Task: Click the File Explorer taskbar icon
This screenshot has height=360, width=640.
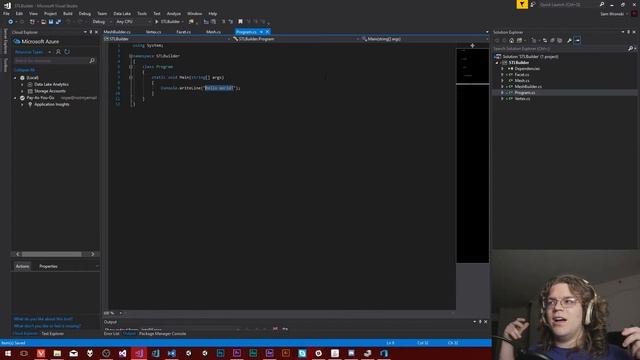Action: (x=57, y=353)
